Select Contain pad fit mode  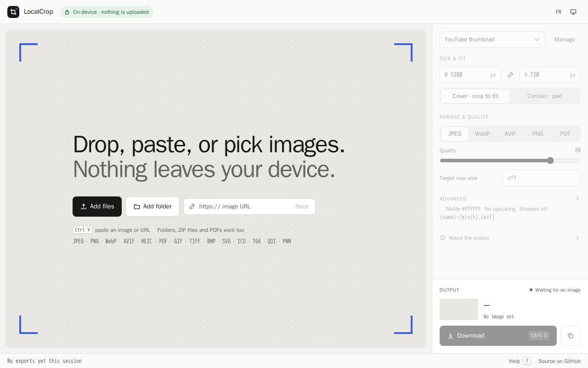[545, 96]
